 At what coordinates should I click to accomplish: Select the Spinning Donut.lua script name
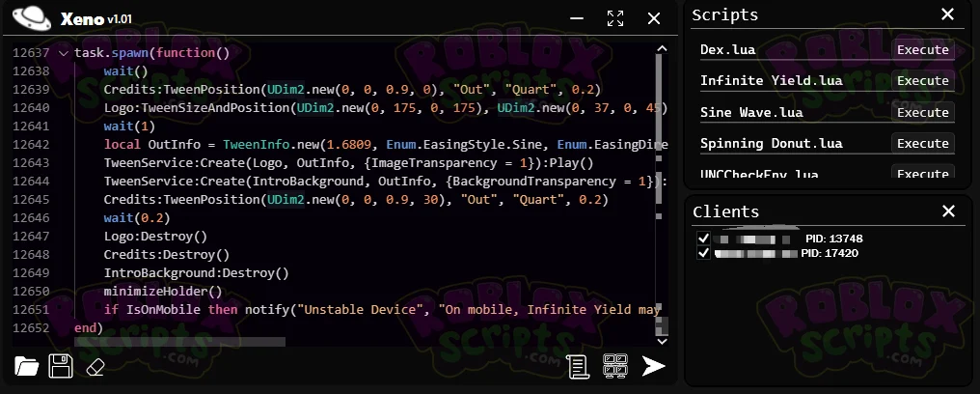point(772,143)
